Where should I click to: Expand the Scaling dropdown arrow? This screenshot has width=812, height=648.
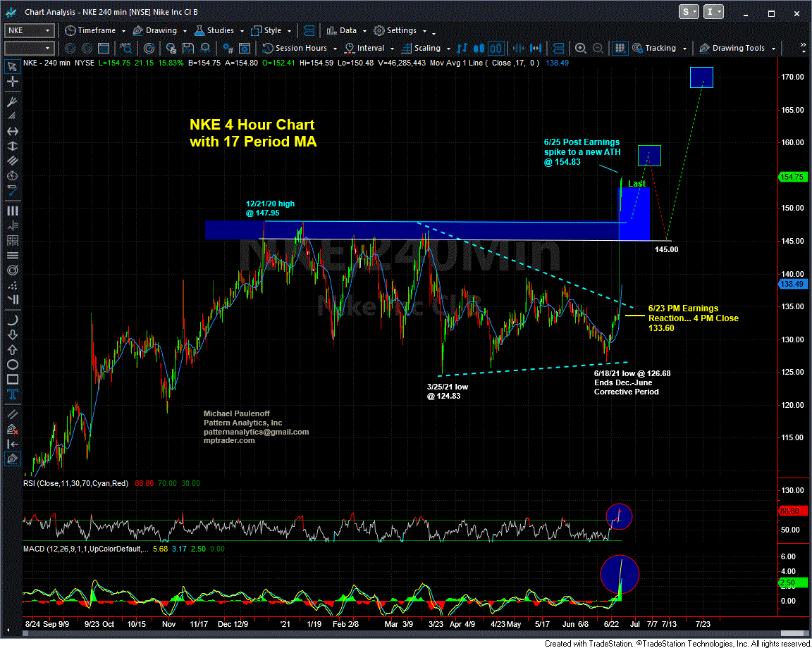[x=448, y=49]
